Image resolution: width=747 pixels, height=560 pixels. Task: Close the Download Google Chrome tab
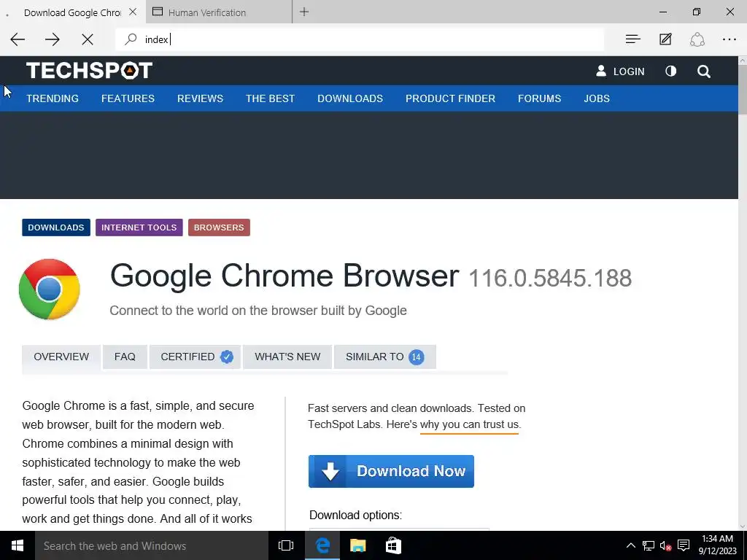(x=133, y=12)
